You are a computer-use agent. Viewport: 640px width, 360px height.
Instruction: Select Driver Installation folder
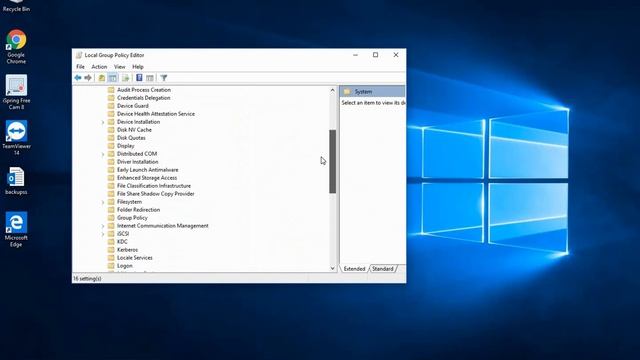(137, 162)
